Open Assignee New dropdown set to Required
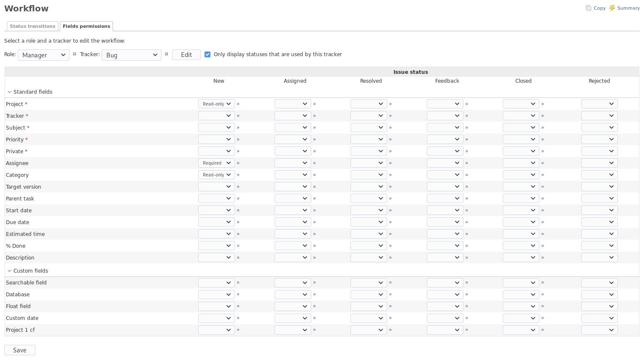Screen dimensions: 644x360 [x=216, y=163]
